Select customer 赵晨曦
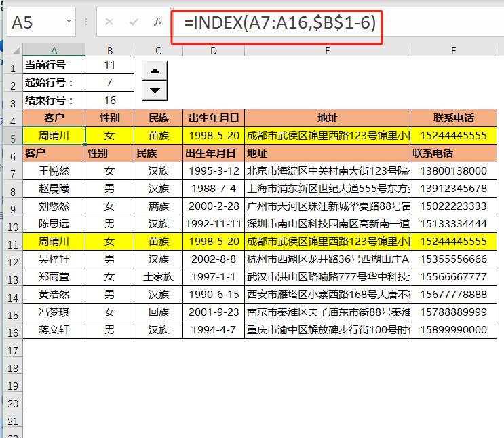The height and width of the screenshot is (438, 504). point(54,189)
